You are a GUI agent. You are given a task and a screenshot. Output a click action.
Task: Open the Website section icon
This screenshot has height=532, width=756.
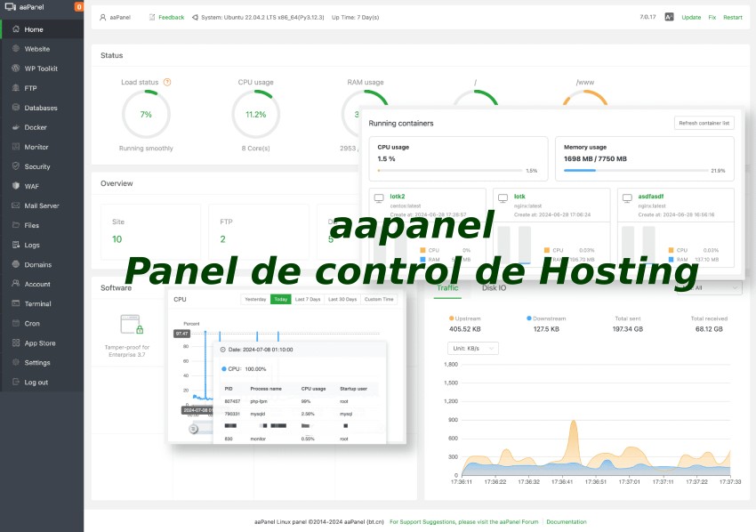(x=16, y=49)
